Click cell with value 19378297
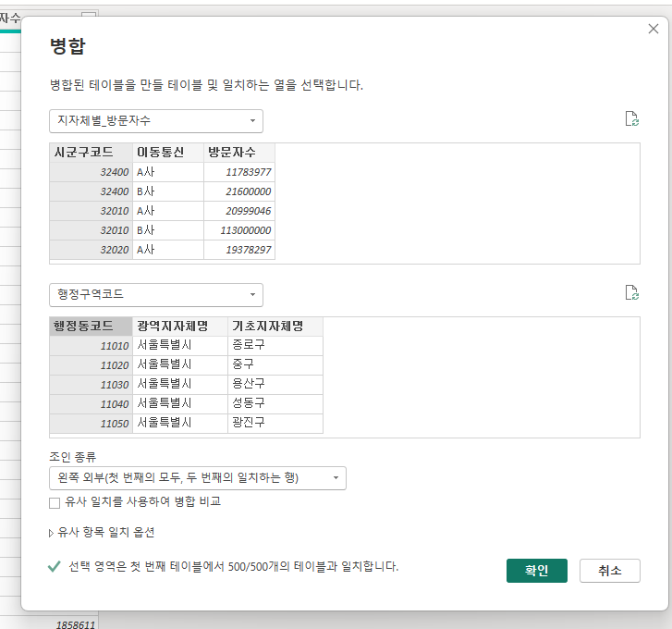 239,250
